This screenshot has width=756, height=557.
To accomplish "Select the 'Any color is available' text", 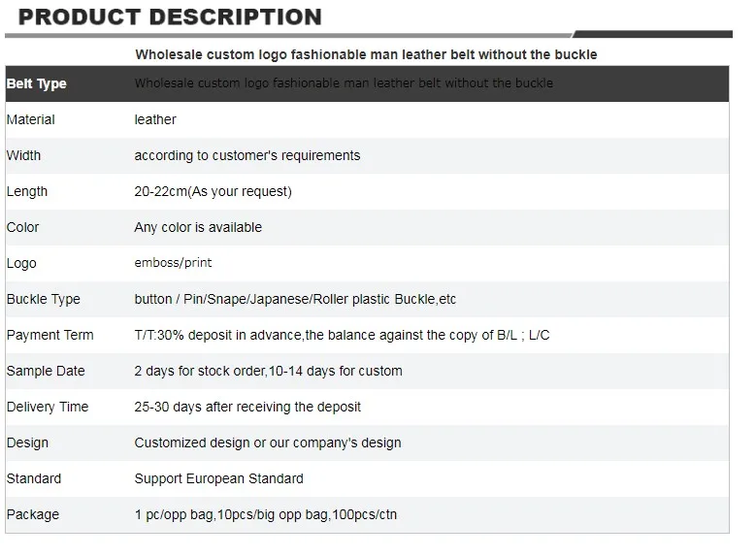I will 198,227.
